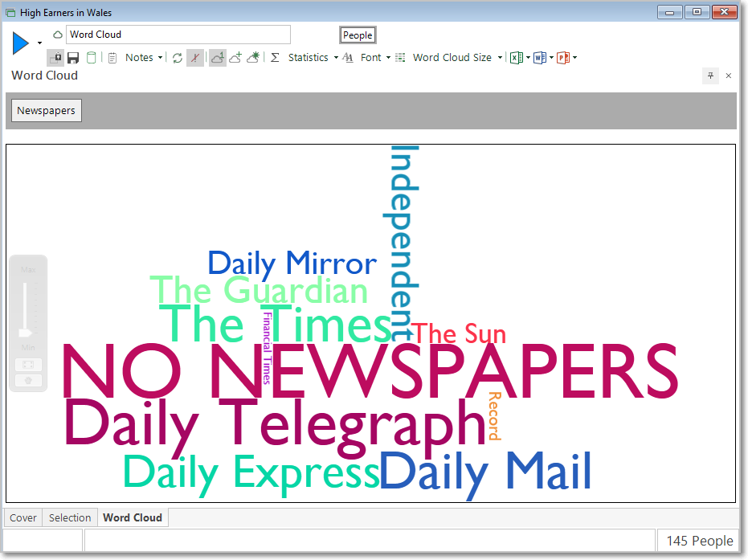Click the cloud with star burst icon
This screenshot has width=748, height=560.
click(x=253, y=58)
